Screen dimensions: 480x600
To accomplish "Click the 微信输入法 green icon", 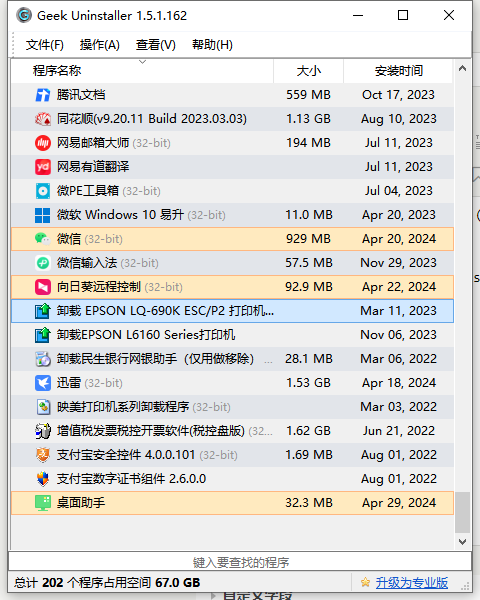I will click(x=42, y=263).
